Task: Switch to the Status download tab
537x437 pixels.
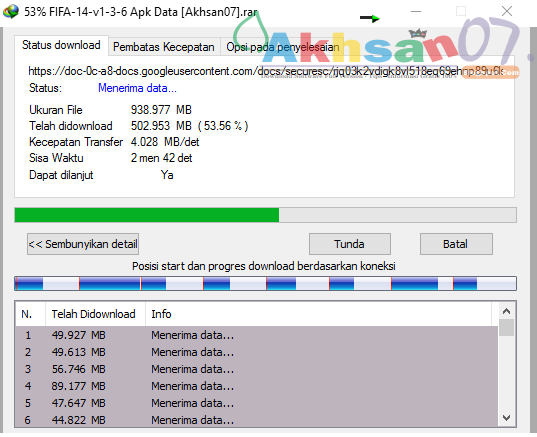Action: [x=61, y=45]
